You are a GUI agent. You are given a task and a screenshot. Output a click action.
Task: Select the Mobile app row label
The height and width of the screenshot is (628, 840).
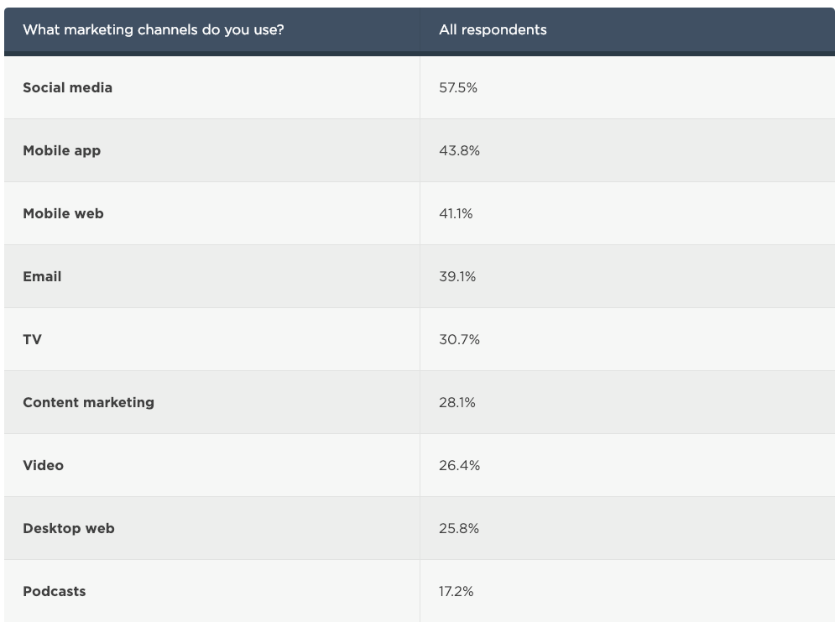point(61,150)
